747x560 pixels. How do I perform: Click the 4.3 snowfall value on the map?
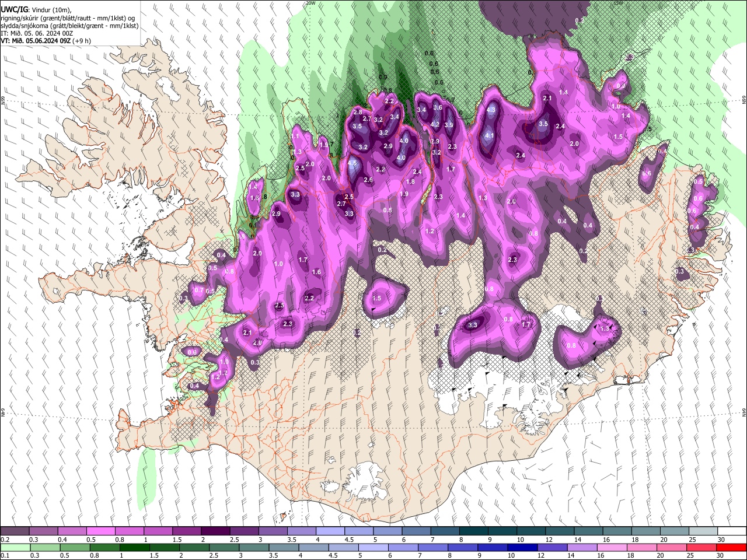(x=491, y=110)
